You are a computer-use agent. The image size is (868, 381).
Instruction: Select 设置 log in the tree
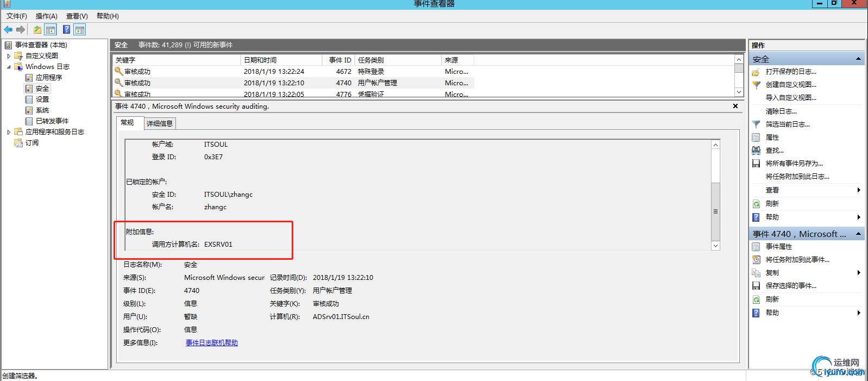point(42,99)
